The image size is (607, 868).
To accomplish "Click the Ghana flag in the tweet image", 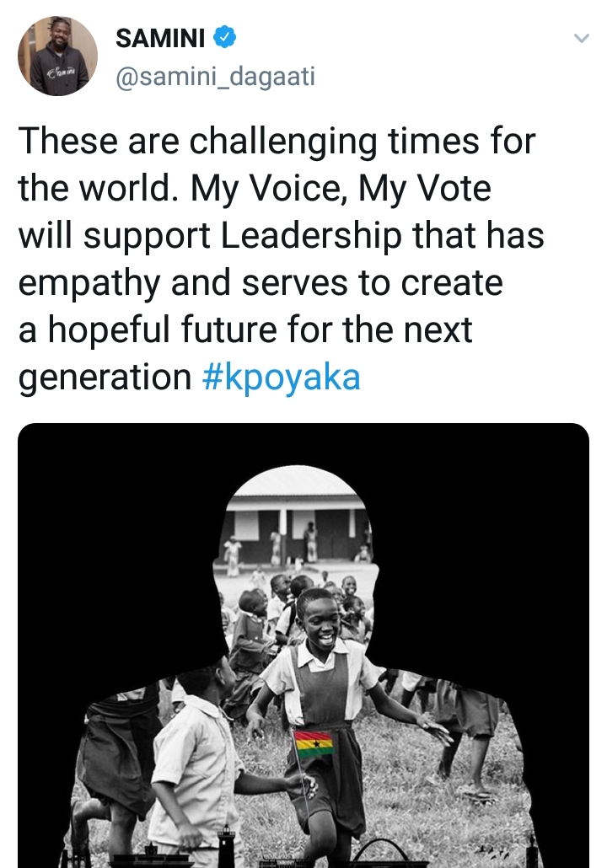I will pos(314,744).
